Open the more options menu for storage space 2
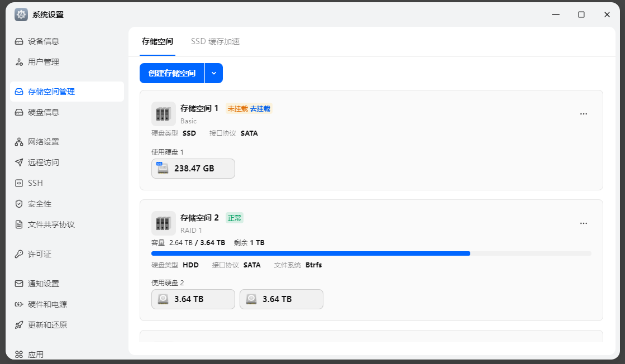 (584, 223)
